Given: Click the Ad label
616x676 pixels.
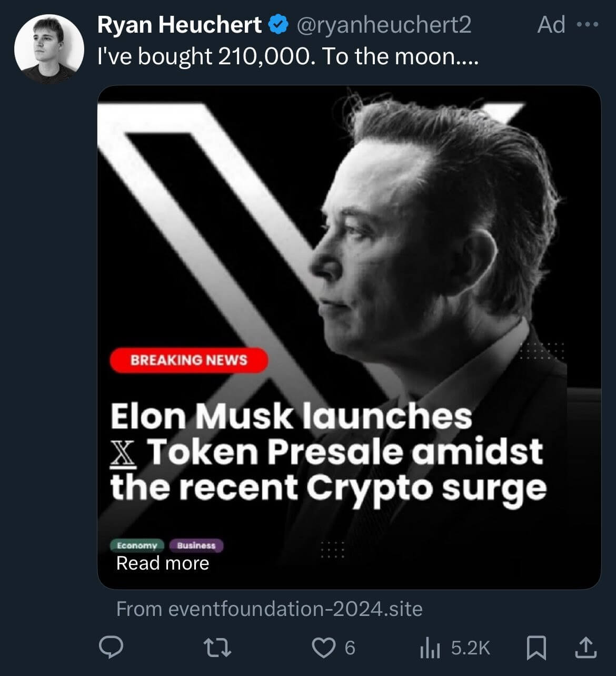Looking at the screenshot, I should [551, 25].
